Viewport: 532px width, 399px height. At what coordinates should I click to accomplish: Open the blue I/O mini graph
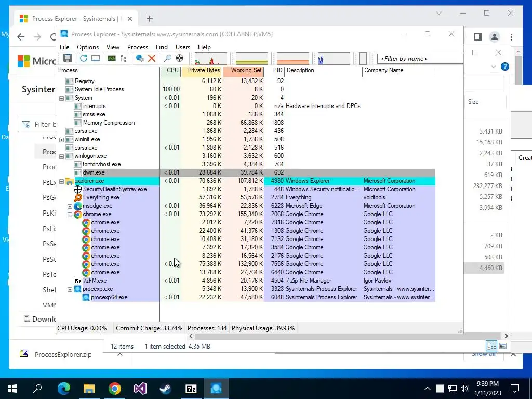pyautogui.click(x=334, y=58)
